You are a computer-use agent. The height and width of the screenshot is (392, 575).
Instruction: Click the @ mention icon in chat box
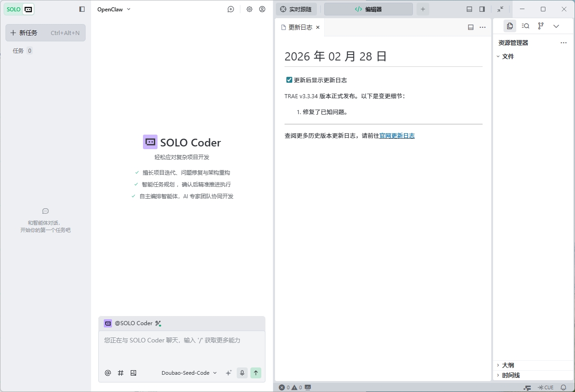pyautogui.click(x=108, y=373)
